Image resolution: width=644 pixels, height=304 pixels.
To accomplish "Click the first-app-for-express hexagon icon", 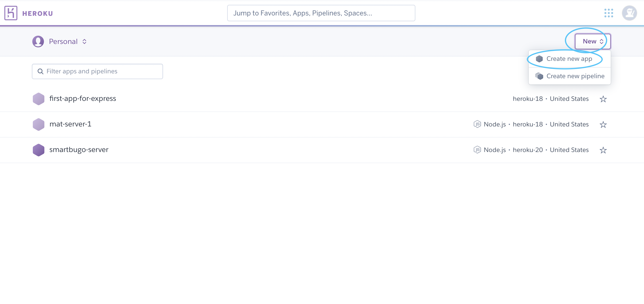I will [39, 99].
